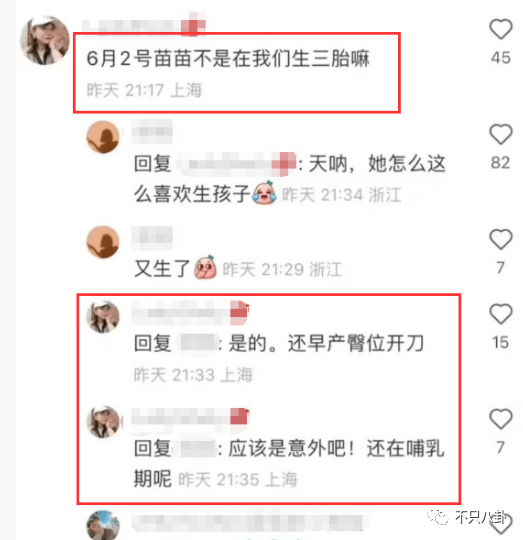523x540 pixels.
Task: Tap the 82 like count number
Action: [x=501, y=163]
